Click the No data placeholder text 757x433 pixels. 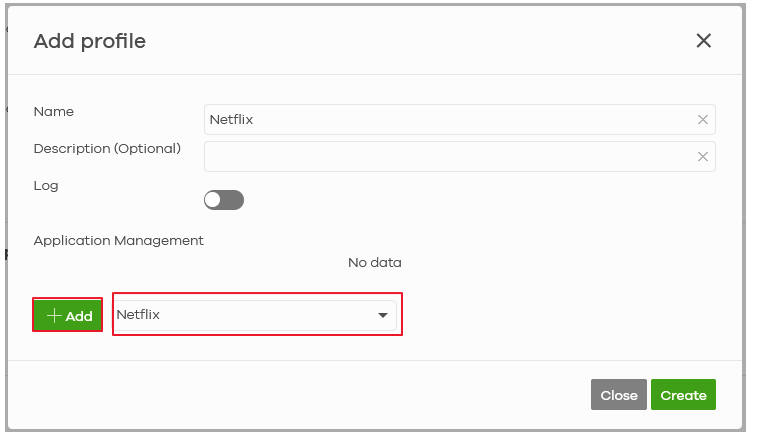[x=374, y=263]
